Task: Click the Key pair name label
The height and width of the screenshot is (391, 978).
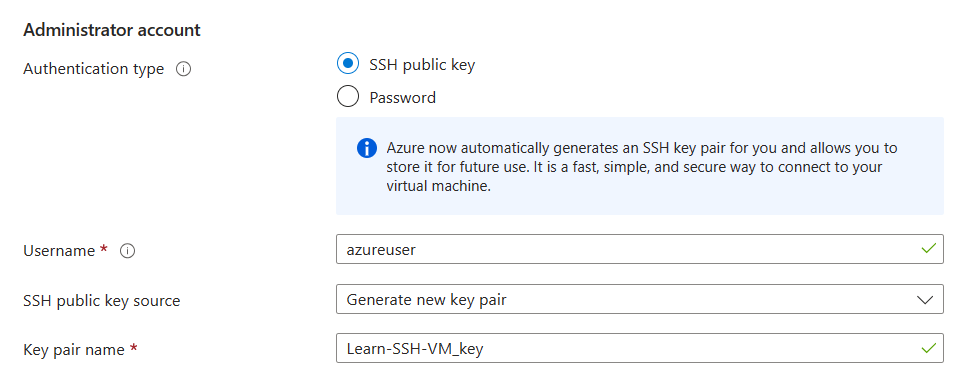Action: pyautogui.click(x=74, y=350)
